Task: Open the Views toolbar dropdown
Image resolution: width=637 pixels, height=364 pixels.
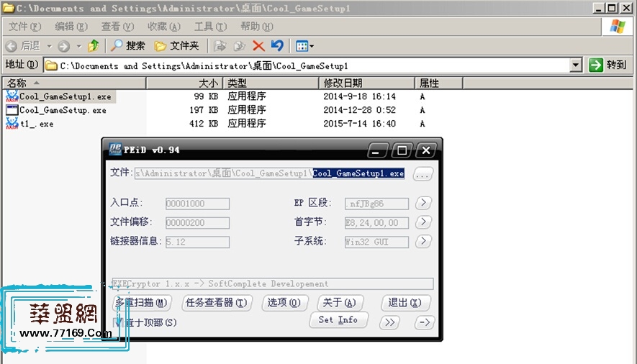Action: 304,46
